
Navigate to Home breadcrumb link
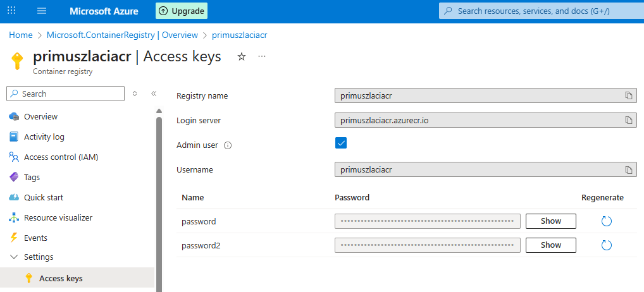tap(21, 35)
